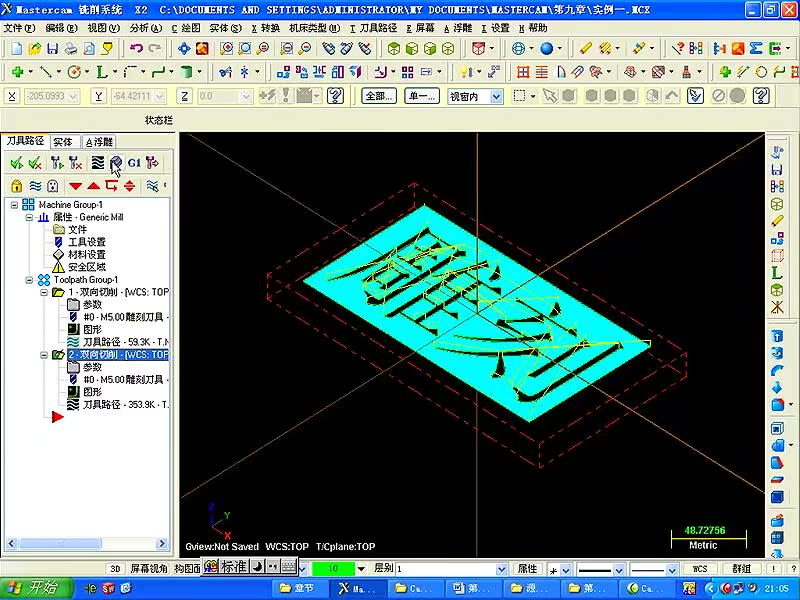Click the Y coordinate lock button
The height and width of the screenshot is (600, 800).
tap(98, 96)
